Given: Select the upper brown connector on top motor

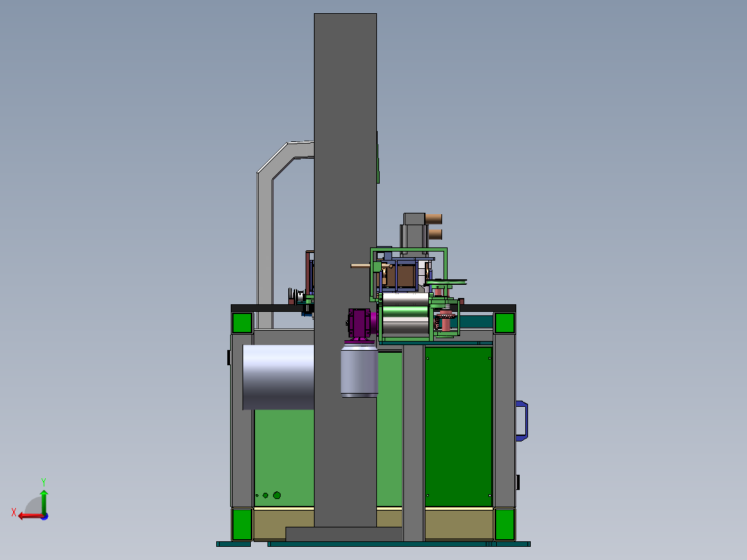Looking at the screenshot, I should (x=434, y=219).
